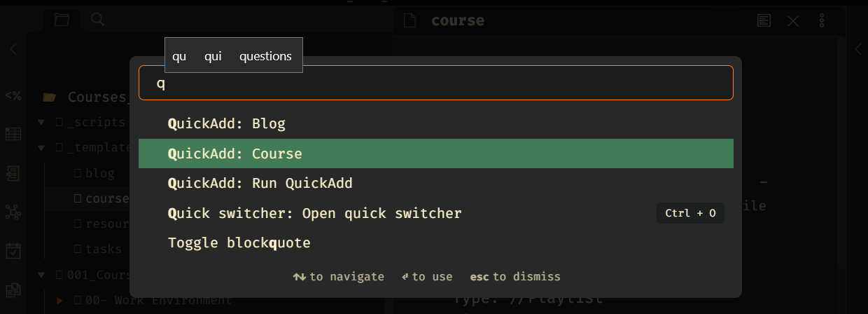
Task: Open the blog template file
Action: tap(100, 173)
